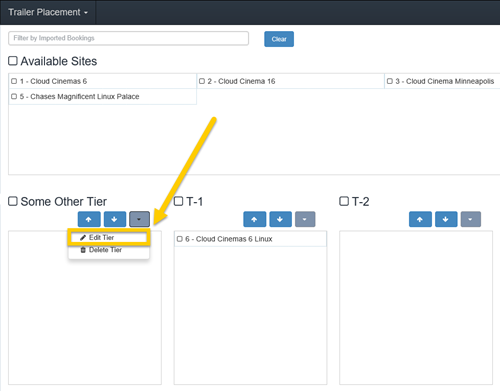Open the T-2 tier options dropdown
500x391 pixels.
point(471,219)
